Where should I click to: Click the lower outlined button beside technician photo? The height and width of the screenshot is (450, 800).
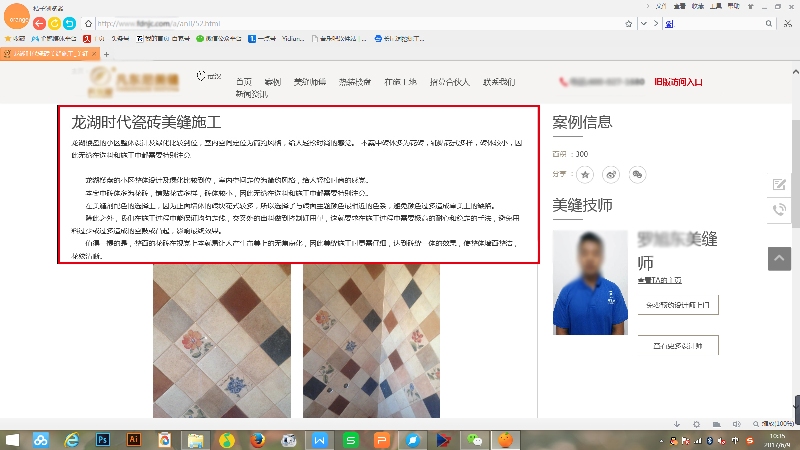tap(678, 345)
